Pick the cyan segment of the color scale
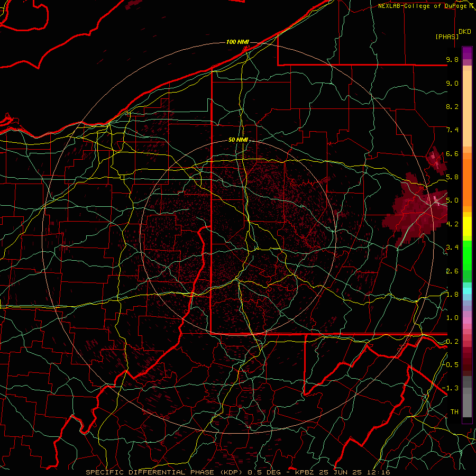Image resolution: width=476 pixels, height=476 pixels. 467,290
